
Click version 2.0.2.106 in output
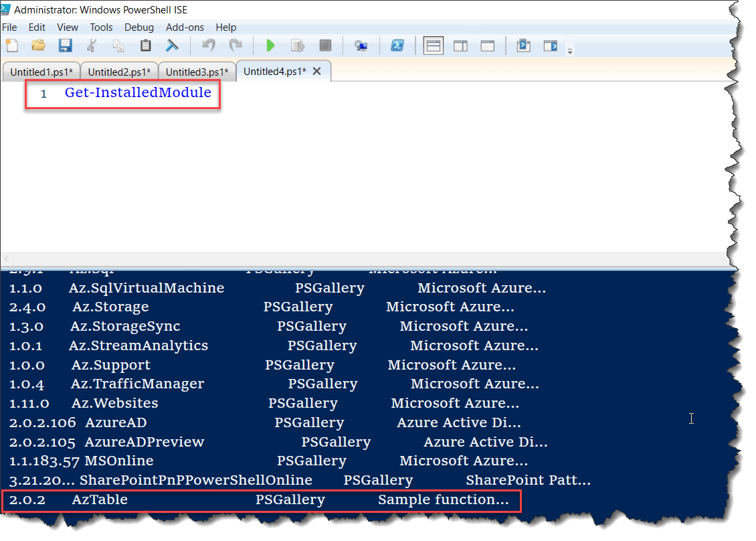click(x=42, y=422)
